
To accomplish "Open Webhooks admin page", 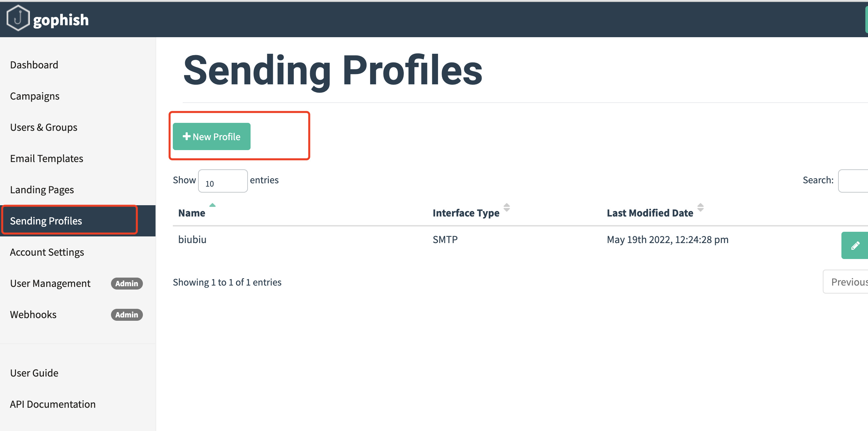I will (33, 315).
